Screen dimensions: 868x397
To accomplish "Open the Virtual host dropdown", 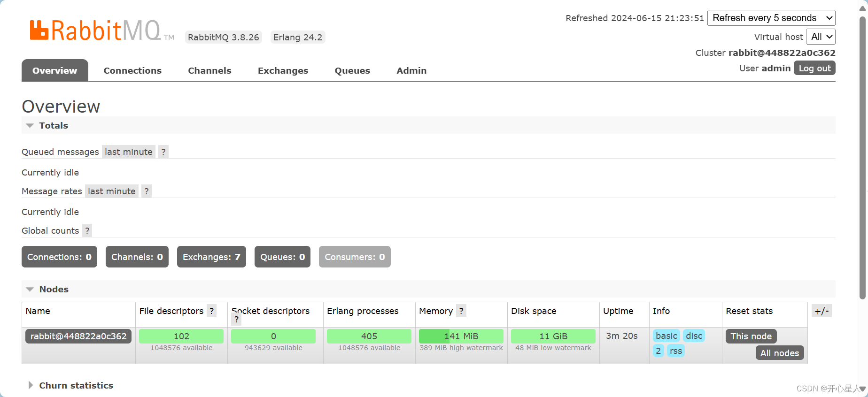I will [x=821, y=37].
